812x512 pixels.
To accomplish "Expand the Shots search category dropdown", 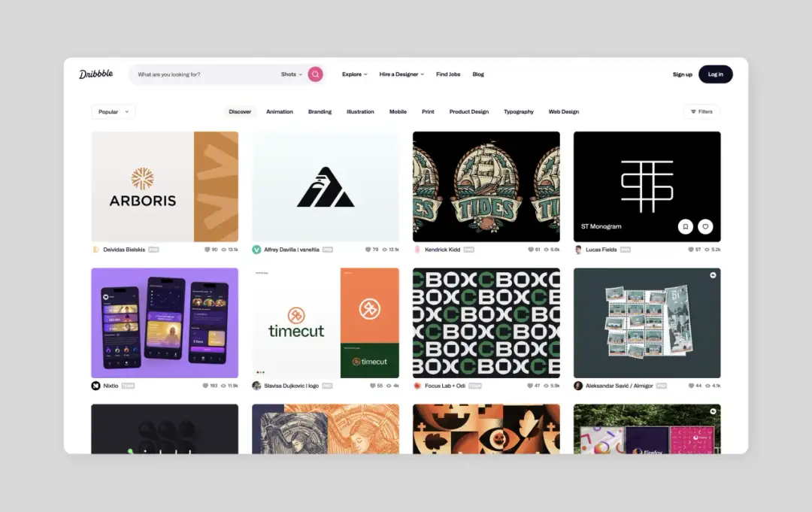I will pos(293,74).
